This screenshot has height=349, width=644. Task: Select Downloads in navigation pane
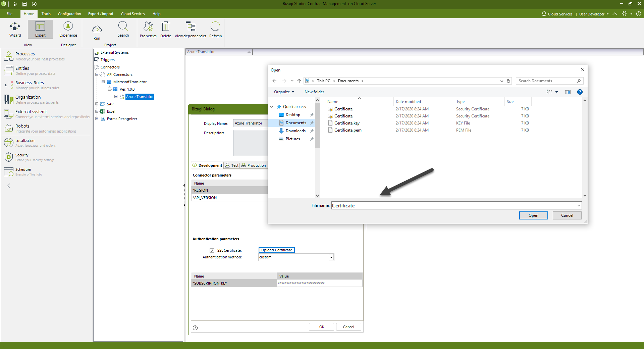(x=296, y=131)
